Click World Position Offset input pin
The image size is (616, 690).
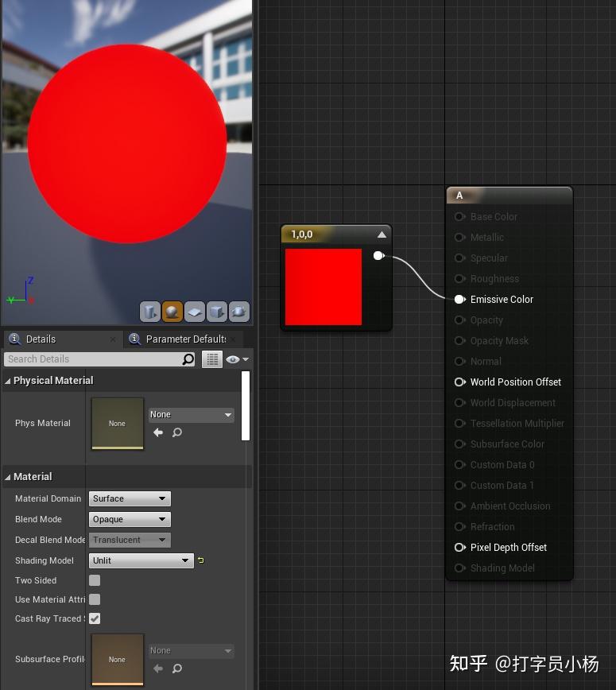coord(459,382)
